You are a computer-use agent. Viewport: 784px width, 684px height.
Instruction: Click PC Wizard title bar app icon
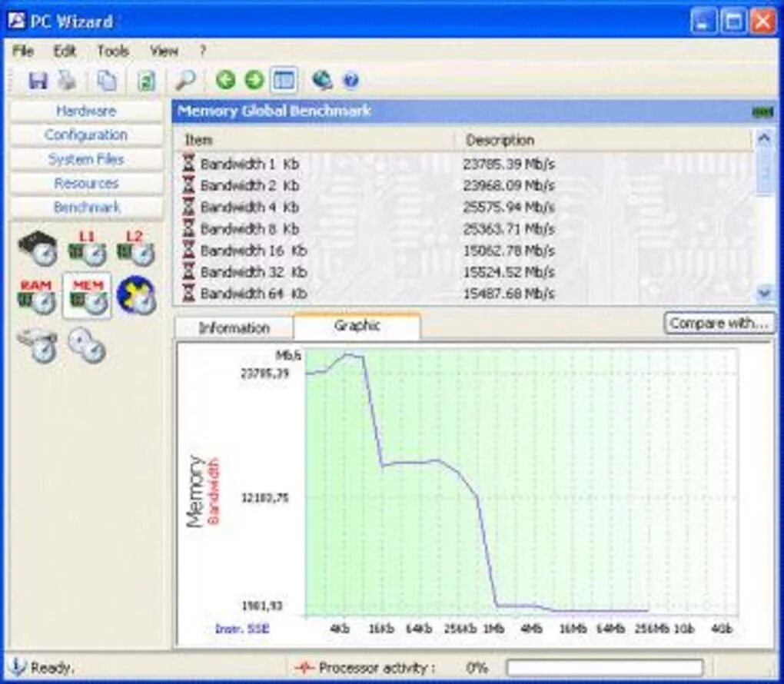tap(16, 21)
